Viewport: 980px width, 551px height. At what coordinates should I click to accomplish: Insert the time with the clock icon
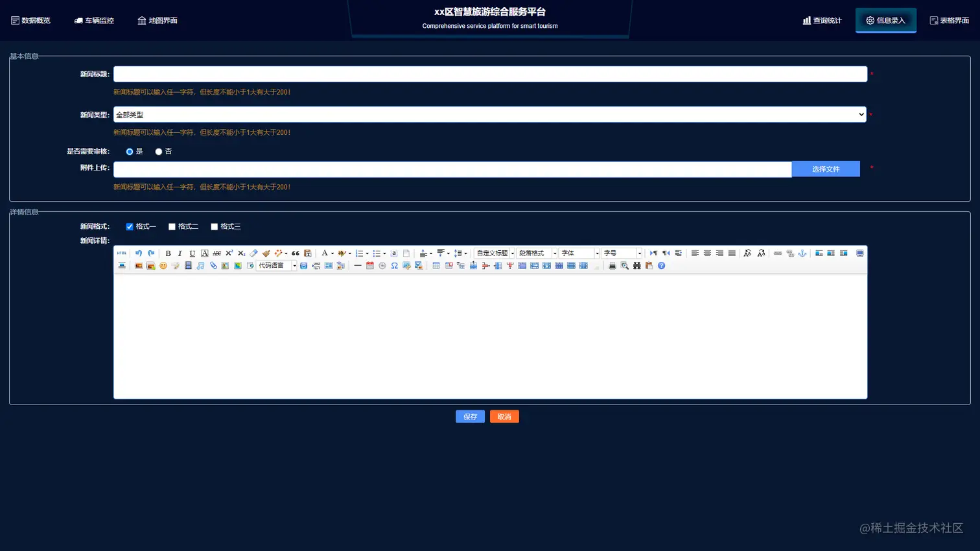click(382, 266)
